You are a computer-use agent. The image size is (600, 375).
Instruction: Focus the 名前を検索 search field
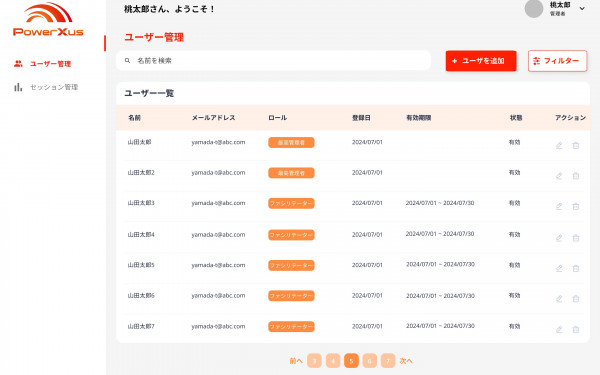[274, 60]
